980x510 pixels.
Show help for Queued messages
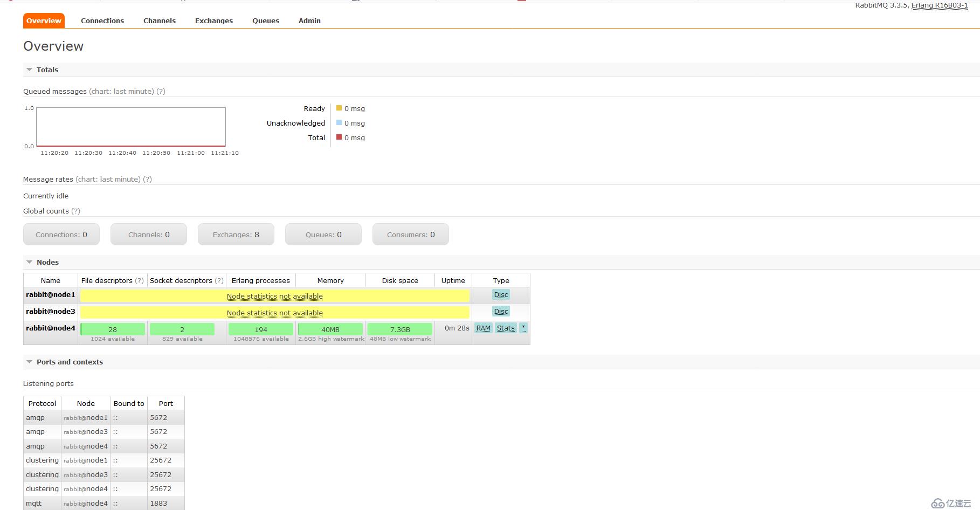(161, 91)
